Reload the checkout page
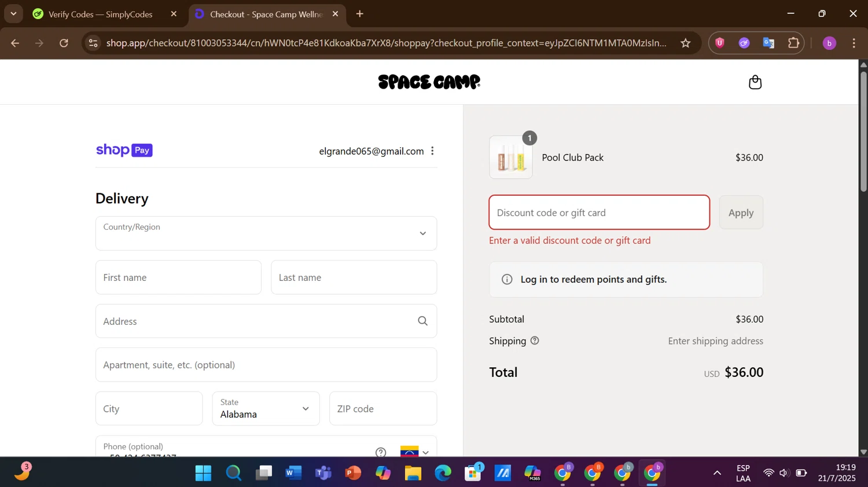Viewport: 868px width, 487px height. pos(64,43)
